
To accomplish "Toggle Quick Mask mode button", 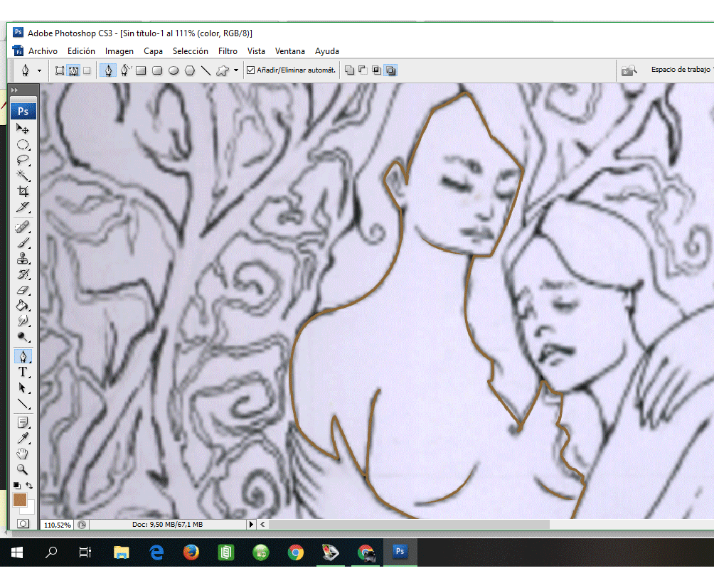I will click(23, 523).
